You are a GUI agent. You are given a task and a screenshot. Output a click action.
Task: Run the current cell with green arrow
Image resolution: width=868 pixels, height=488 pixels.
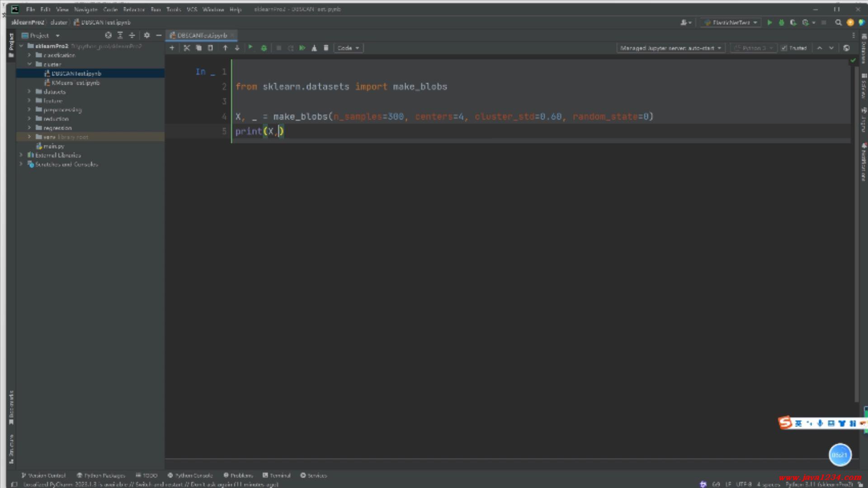click(x=250, y=47)
